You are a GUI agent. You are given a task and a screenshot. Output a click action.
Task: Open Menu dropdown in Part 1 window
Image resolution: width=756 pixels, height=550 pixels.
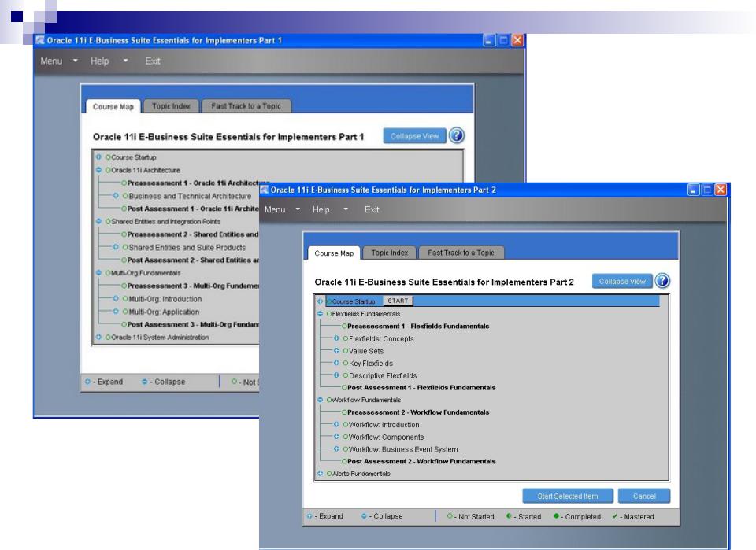pos(59,61)
